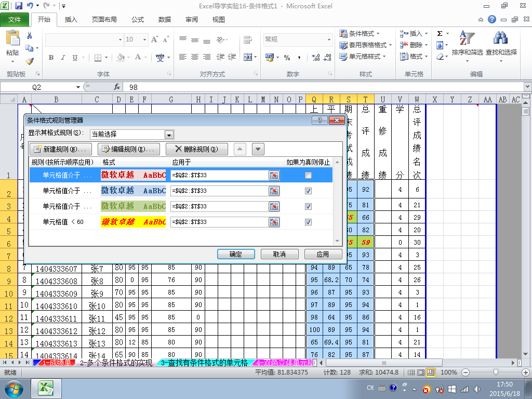Open the Show formatting rules for dropdown
This screenshot has width=532, height=399.
point(169,135)
